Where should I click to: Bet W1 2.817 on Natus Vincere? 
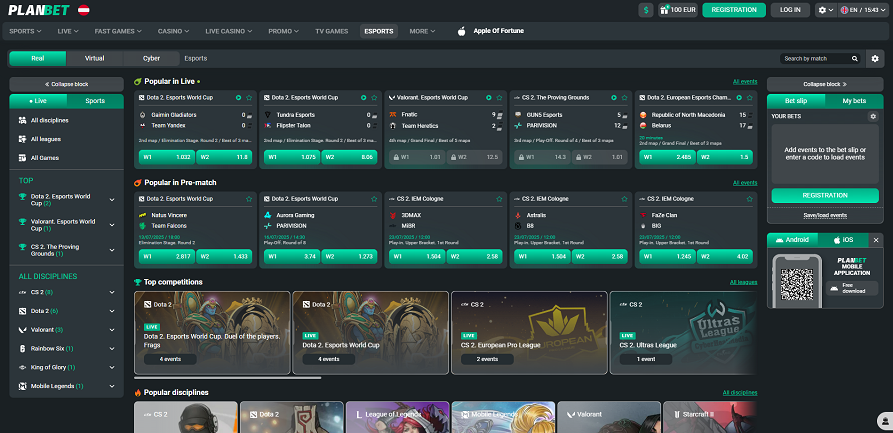coord(166,257)
